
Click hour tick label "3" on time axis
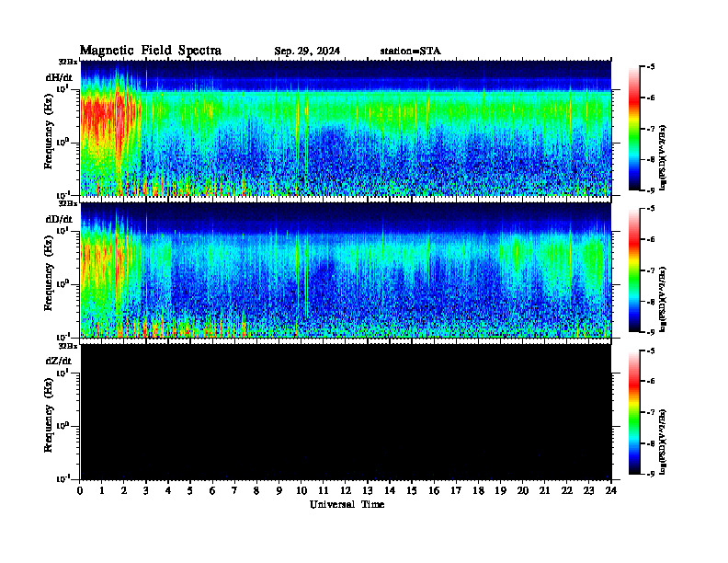(146, 491)
